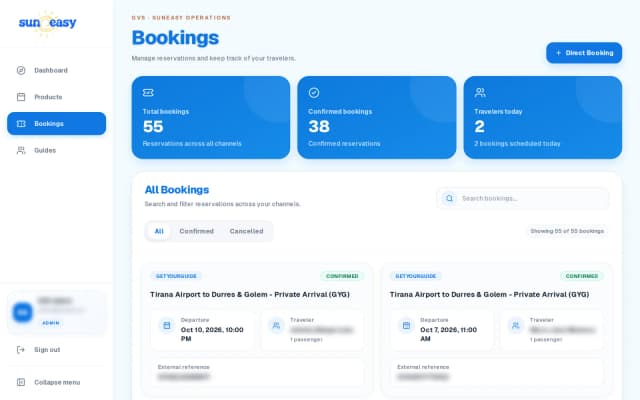Click the Guides people icon

[21, 150]
